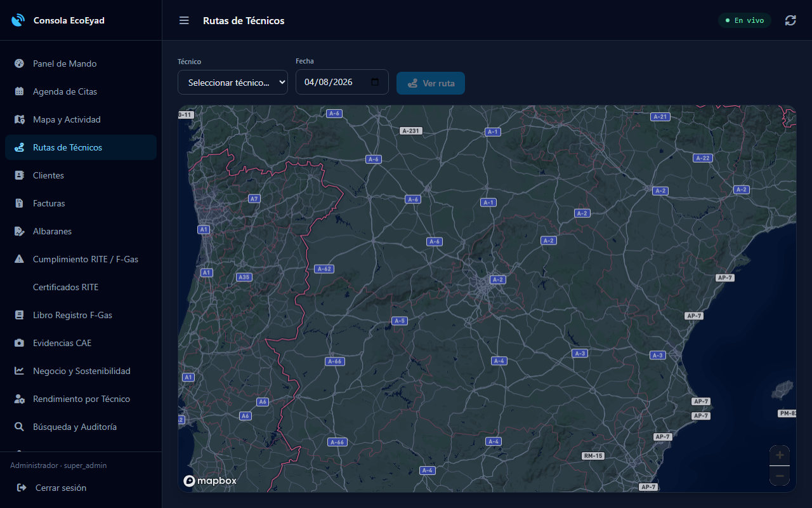This screenshot has width=812, height=508.
Task: Click the Mapa y Actividad map icon
Action: 19,119
